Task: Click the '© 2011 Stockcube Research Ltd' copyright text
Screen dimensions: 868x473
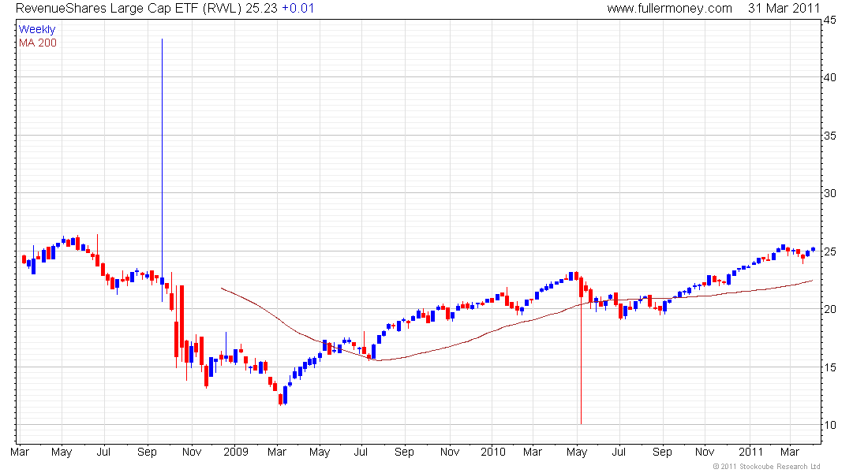Action: pyautogui.click(x=766, y=467)
